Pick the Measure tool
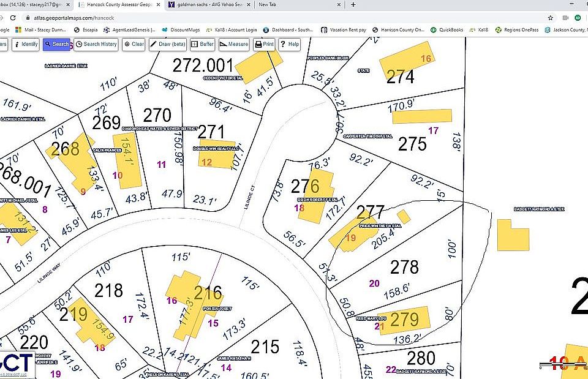 click(x=234, y=44)
